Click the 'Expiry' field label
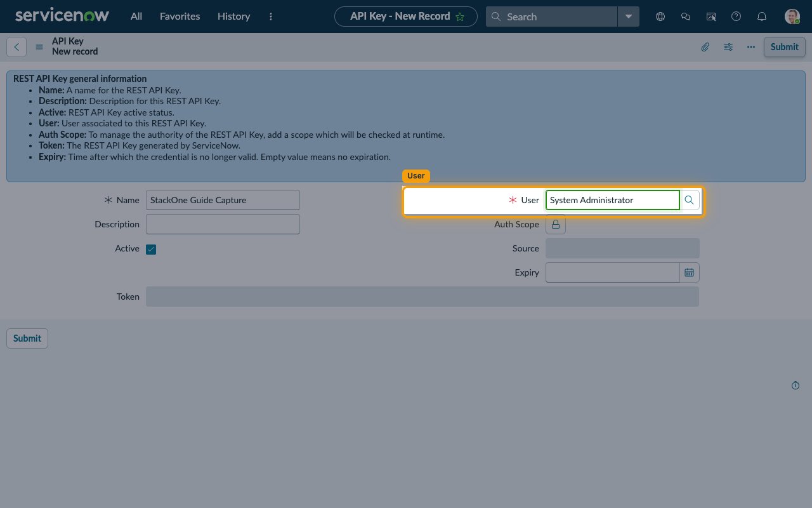812x508 pixels. 527,272
